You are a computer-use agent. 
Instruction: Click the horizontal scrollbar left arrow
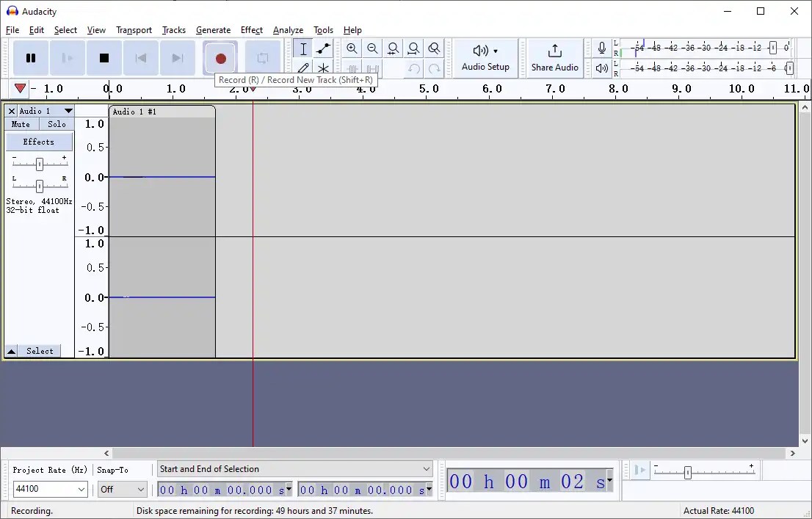tap(106, 453)
